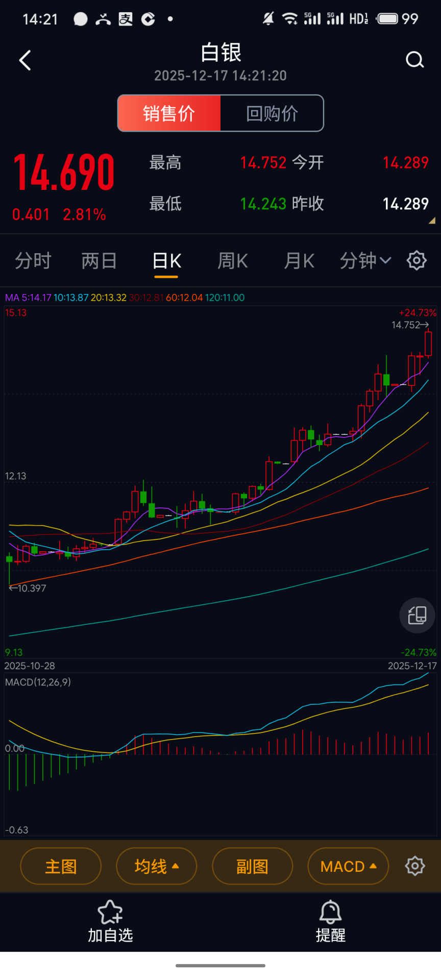Tap the latest candlestick near 14.752
This screenshot has width=441, height=980.
[428, 344]
